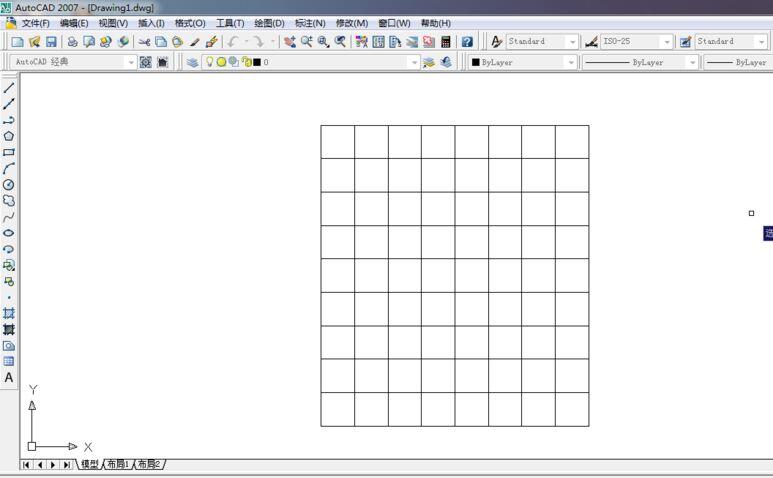This screenshot has width=773, height=478.
Task: Open the 修改(M) menu
Action: [x=351, y=23]
